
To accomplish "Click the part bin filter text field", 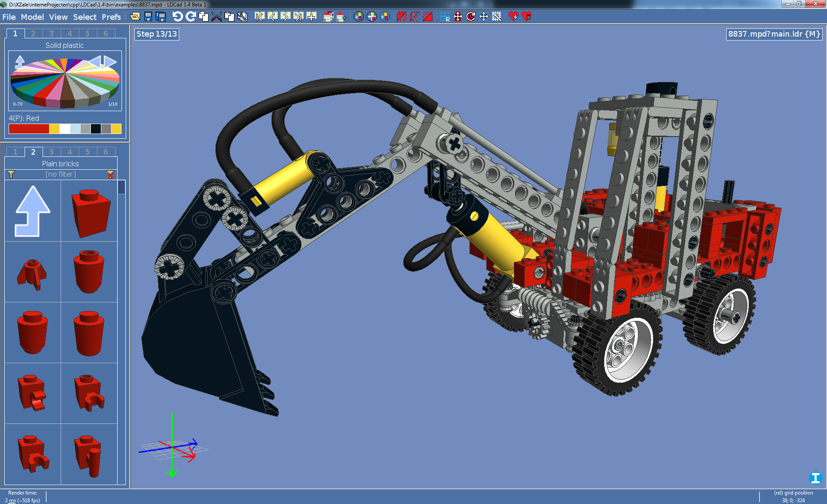I will pos(61,174).
